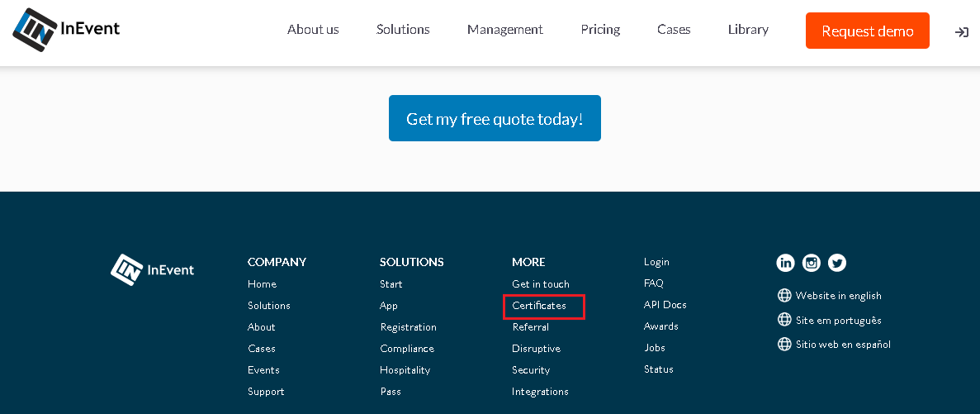Click the MORE footer heading
The width and height of the screenshot is (980, 414).
click(x=528, y=262)
